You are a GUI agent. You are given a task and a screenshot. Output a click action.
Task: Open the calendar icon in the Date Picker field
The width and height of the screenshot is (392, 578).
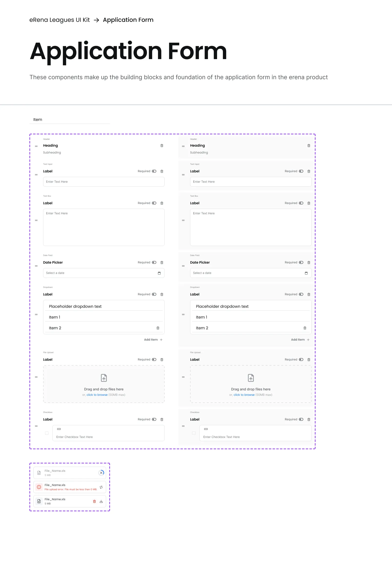159,273
